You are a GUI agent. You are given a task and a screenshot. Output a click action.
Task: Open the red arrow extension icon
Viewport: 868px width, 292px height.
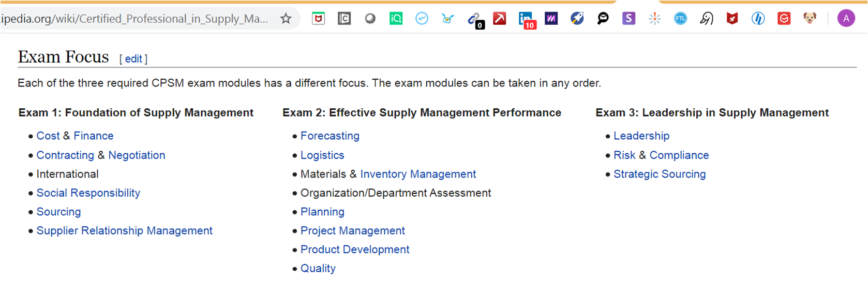tap(499, 19)
